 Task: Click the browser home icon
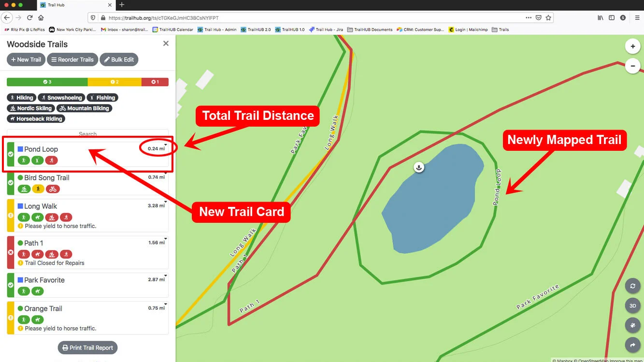pyautogui.click(x=41, y=17)
